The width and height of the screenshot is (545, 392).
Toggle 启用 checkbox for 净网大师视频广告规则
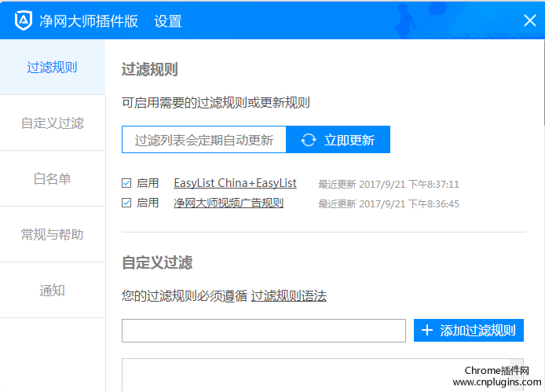coord(126,203)
